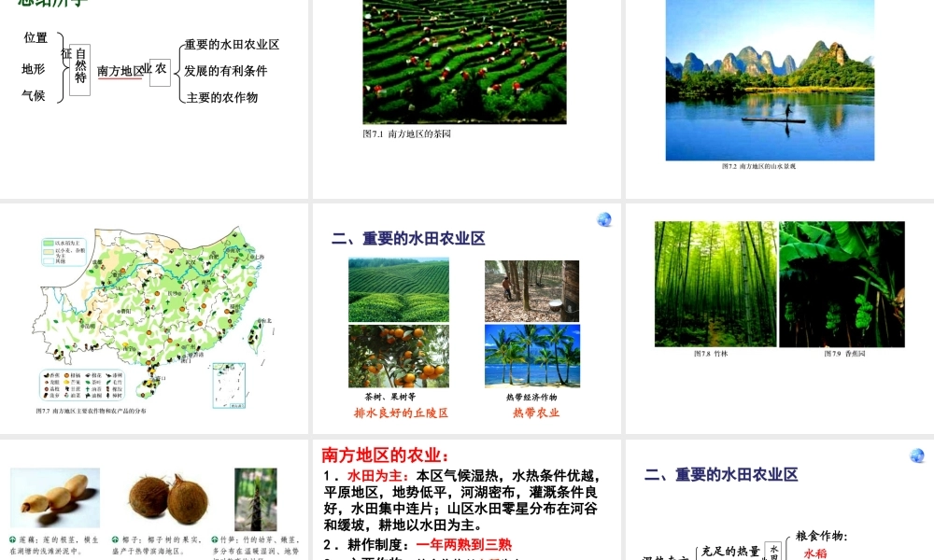Click the underlined text 南方地区
The height and width of the screenshot is (560, 934).
point(120,71)
